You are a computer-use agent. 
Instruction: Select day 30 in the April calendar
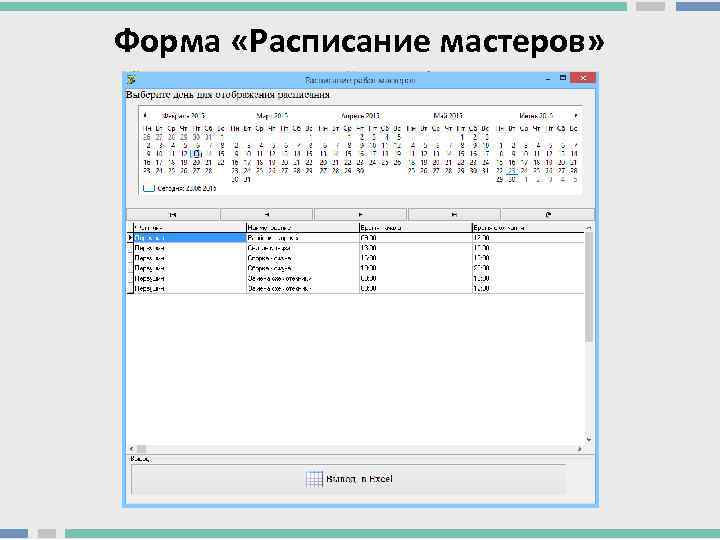point(360,171)
